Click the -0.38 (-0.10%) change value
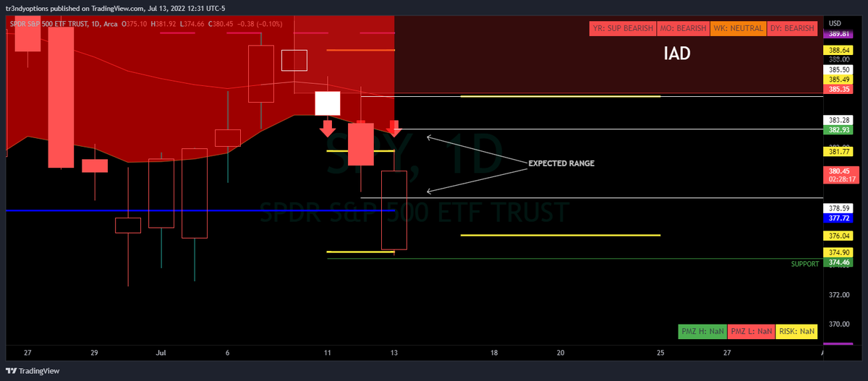 (x=259, y=25)
